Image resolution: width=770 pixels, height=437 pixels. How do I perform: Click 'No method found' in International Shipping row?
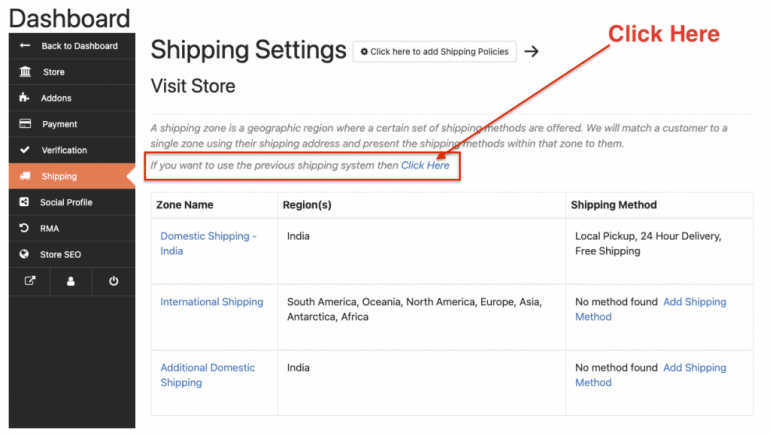click(x=616, y=301)
